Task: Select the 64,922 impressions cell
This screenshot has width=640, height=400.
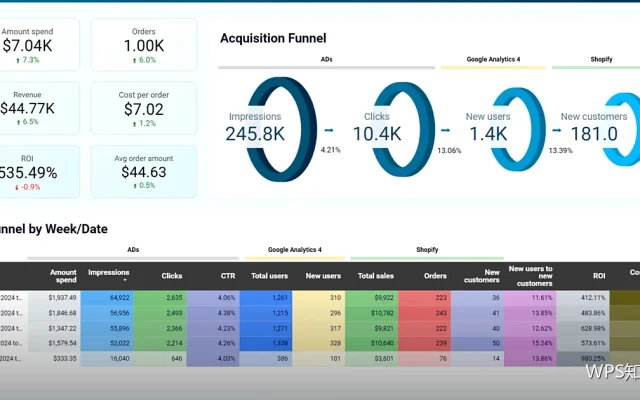Action: (107, 298)
